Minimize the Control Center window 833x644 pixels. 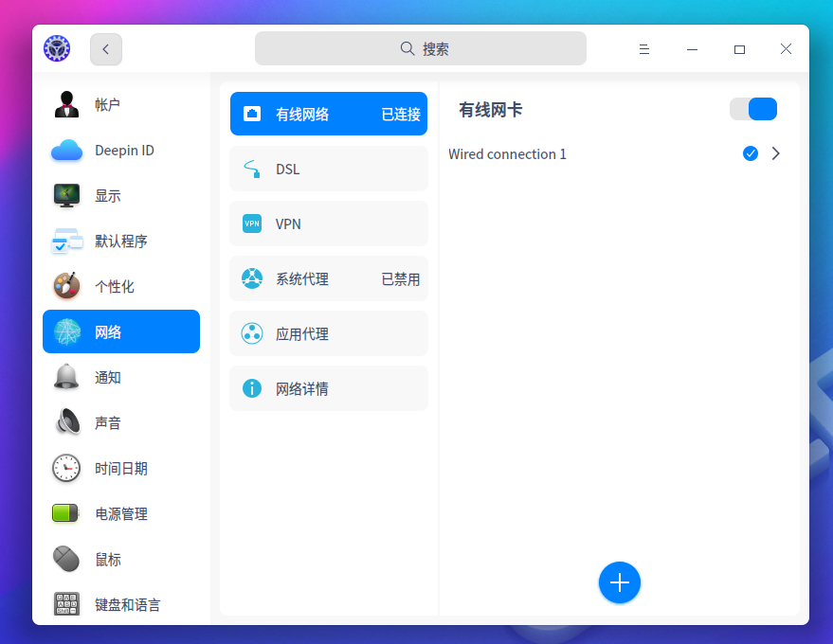(x=692, y=49)
